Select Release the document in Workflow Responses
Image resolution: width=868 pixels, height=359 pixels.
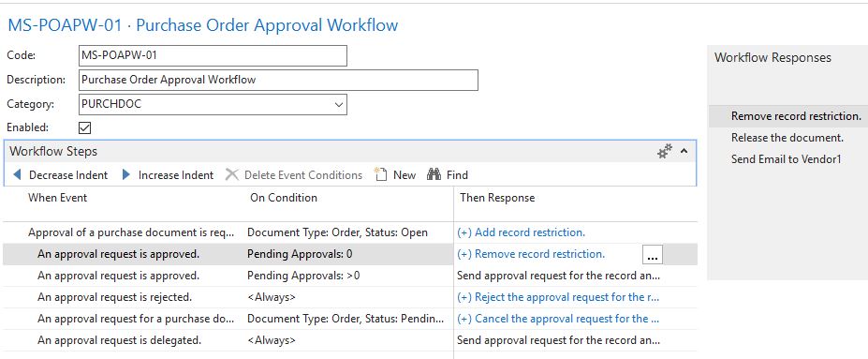(x=787, y=138)
